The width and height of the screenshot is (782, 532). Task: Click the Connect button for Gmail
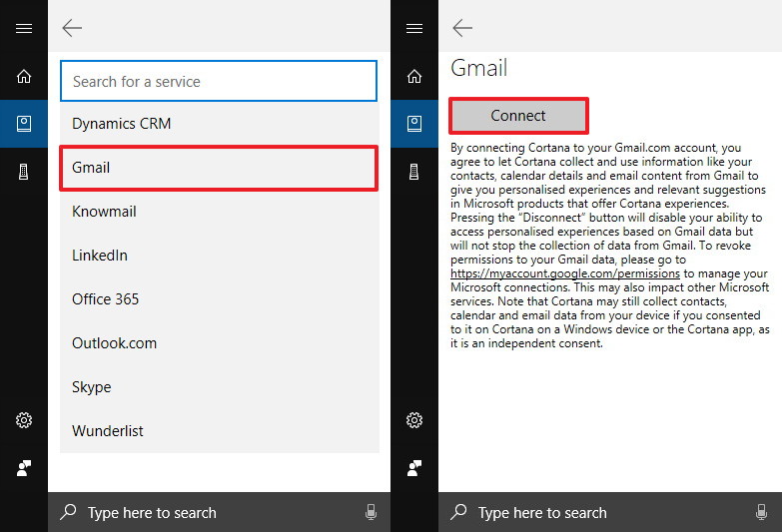click(x=518, y=116)
